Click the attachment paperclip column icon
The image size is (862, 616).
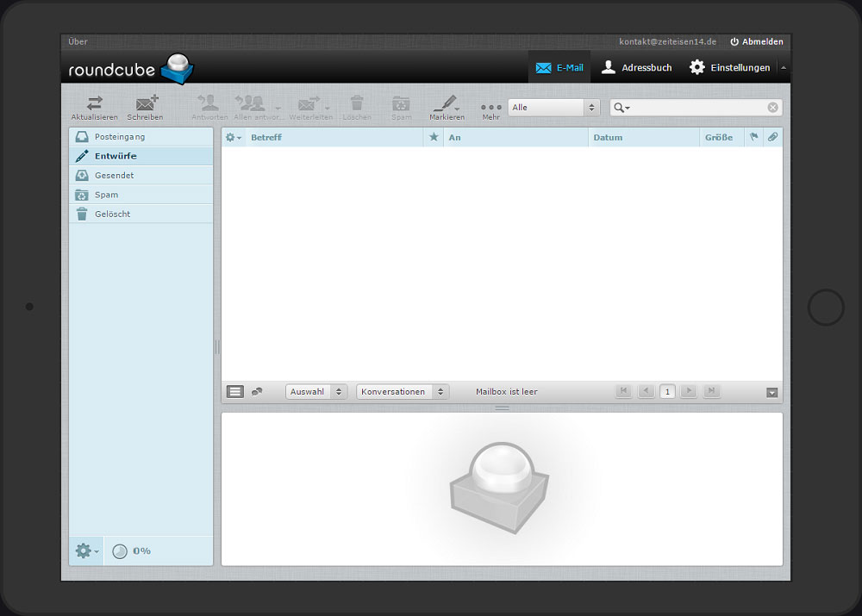773,137
